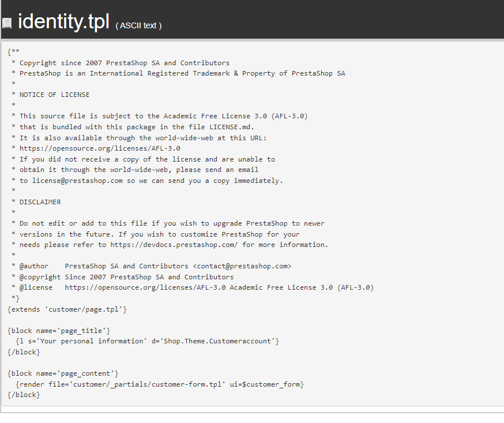
Task: Click the DISCLAIMER heading line
Action: coord(40,202)
